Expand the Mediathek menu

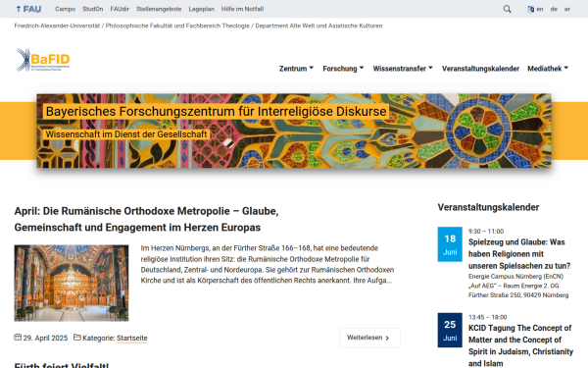click(x=548, y=69)
